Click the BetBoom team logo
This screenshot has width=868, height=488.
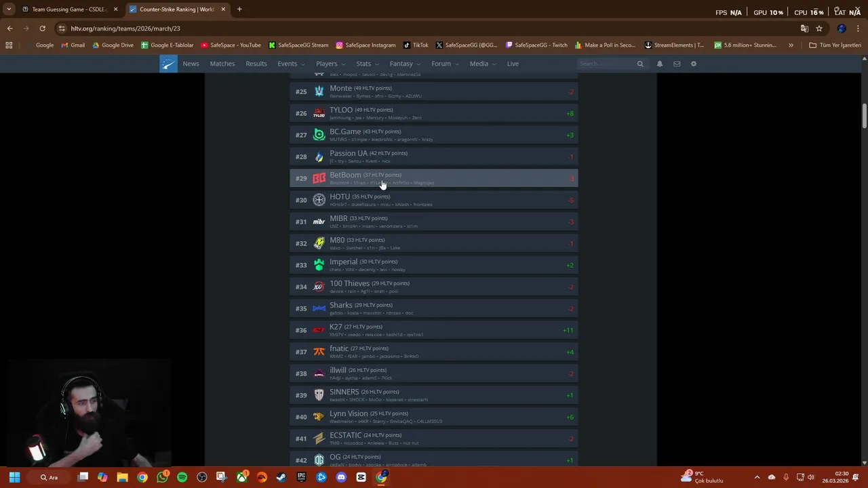pos(319,178)
